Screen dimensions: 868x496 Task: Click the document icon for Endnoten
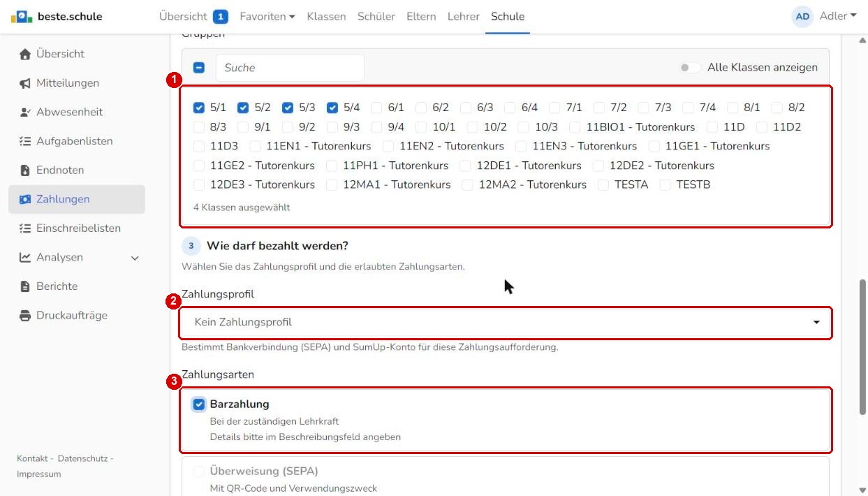click(25, 170)
